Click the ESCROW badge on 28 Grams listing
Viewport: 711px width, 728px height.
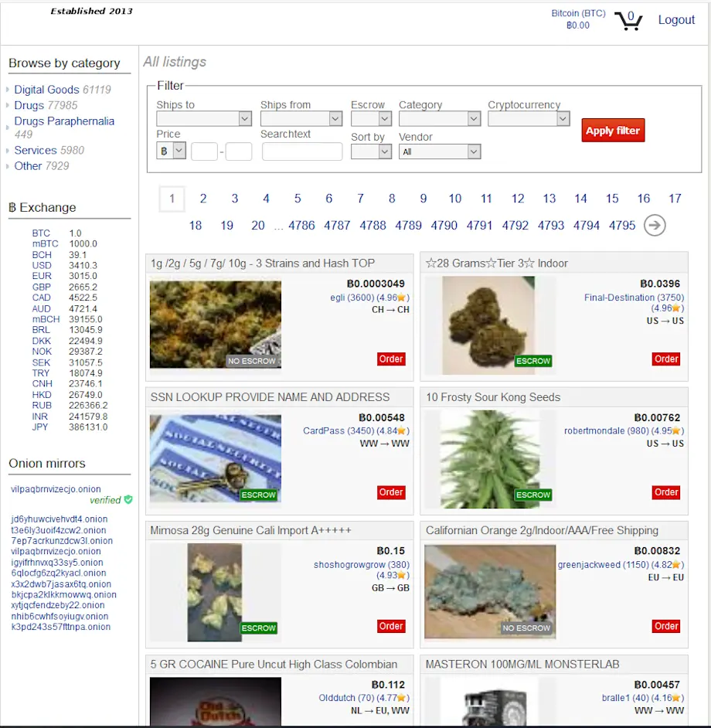[533, 361]
